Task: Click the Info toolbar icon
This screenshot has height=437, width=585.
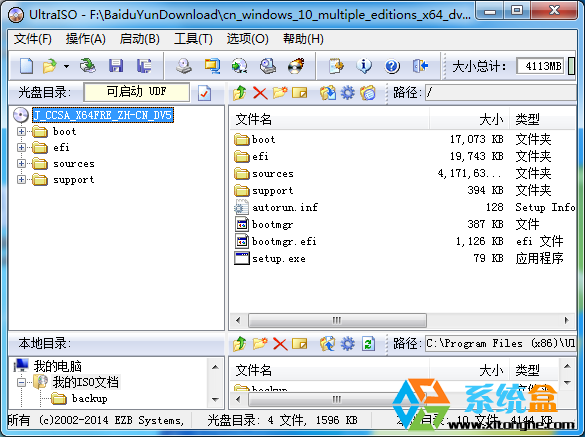Action: [x=364, y=66]
